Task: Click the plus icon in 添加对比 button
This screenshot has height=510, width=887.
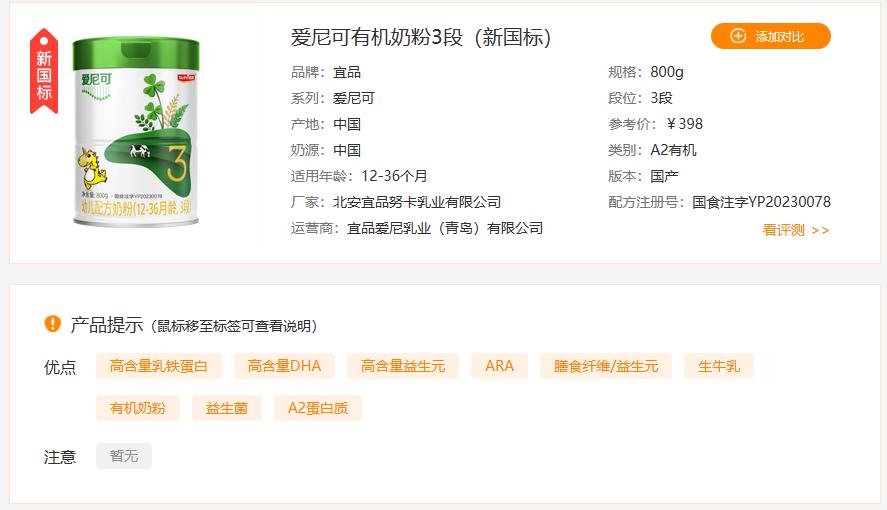Action: pos(738,36)
